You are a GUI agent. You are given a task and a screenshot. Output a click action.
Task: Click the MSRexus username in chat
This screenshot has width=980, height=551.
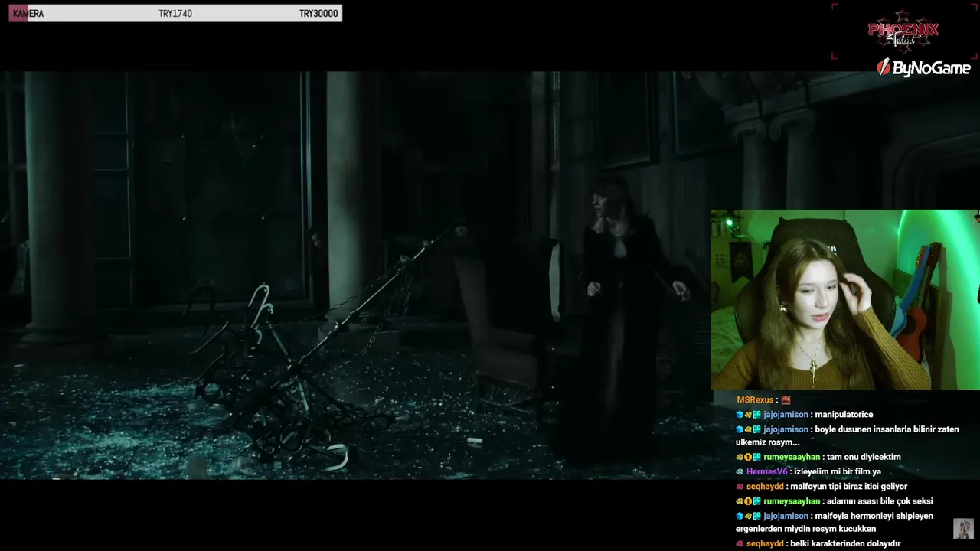[x=755, y=400]
